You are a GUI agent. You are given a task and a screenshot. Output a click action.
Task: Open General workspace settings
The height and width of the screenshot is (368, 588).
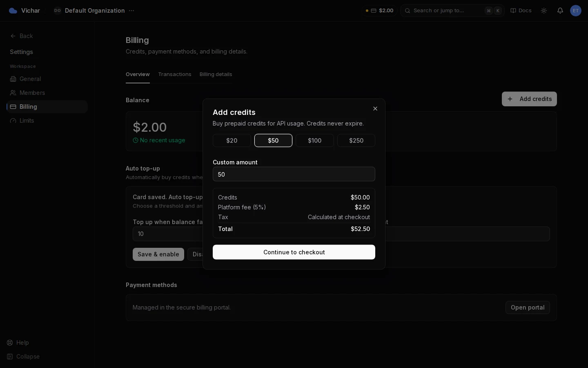(47, 79)
